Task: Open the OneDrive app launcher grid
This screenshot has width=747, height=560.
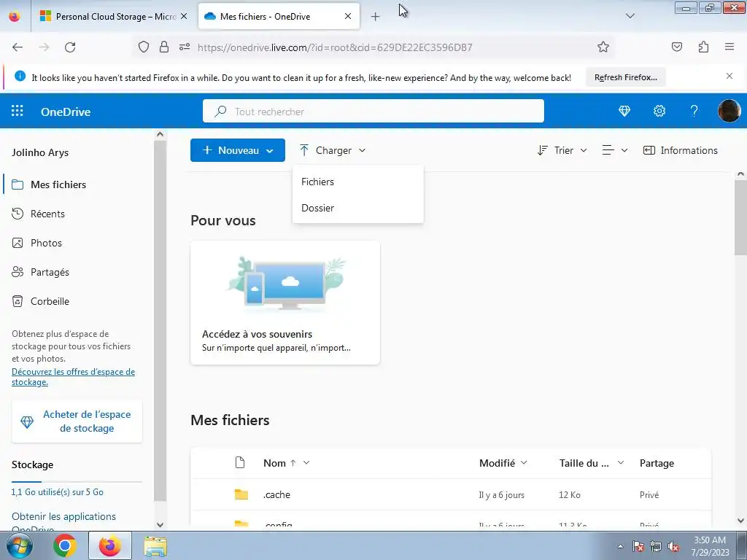Action: (x=18, y=111)
